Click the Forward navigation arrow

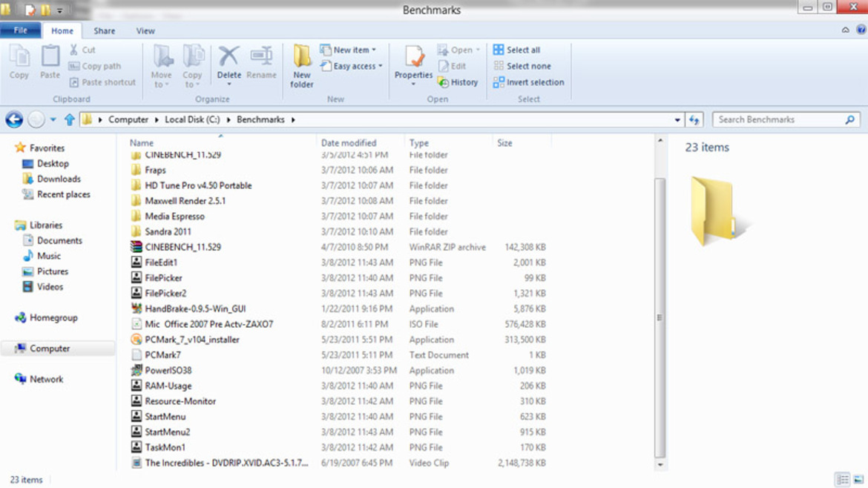(36, 119)
